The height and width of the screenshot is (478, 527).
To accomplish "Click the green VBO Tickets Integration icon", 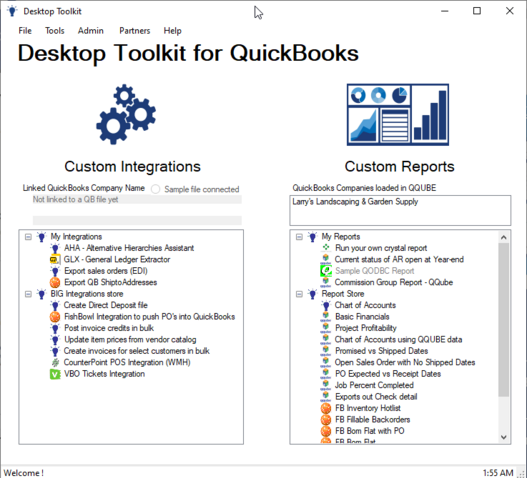I will pos(55,374).
